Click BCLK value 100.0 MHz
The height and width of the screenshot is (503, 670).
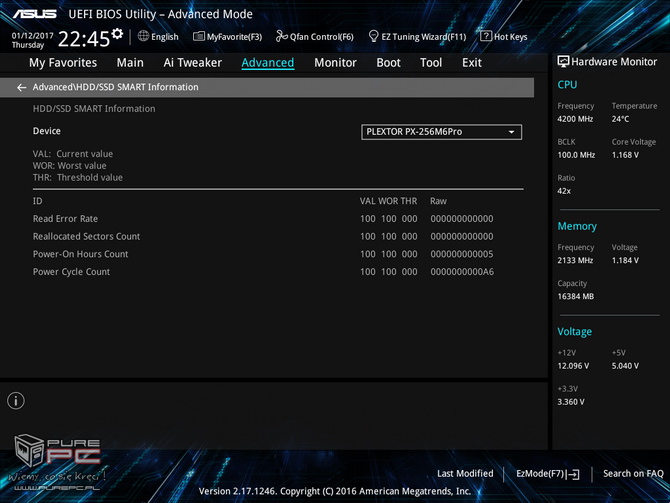point(576,155)
